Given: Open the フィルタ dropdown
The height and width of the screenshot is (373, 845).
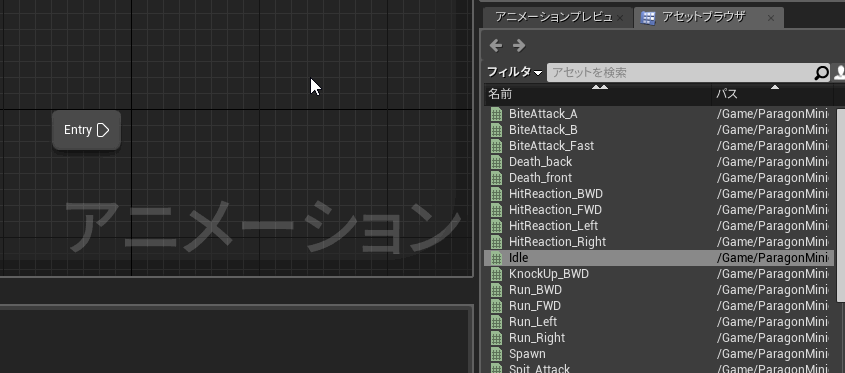Looking at the screenshot, I should coord(514,72).
